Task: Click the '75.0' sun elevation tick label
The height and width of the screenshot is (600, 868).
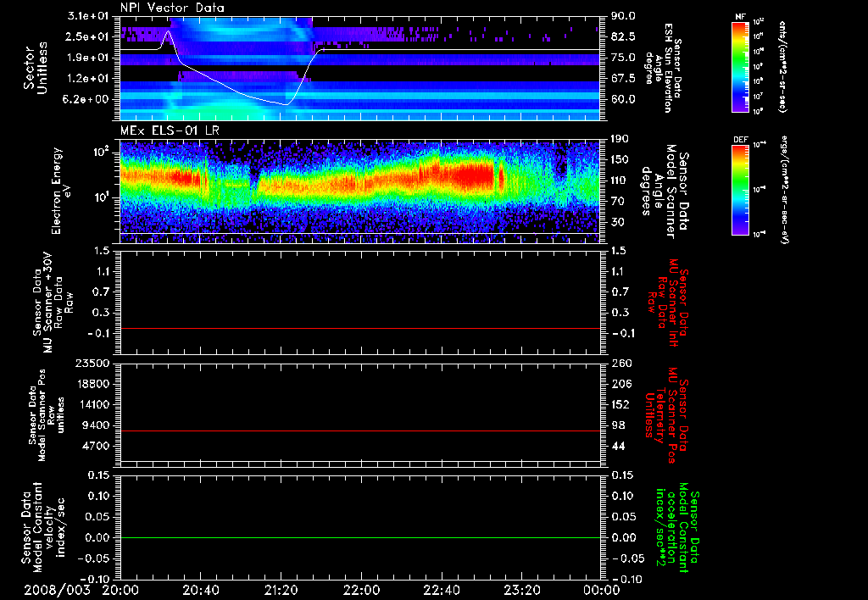Action: coord(623,58)
